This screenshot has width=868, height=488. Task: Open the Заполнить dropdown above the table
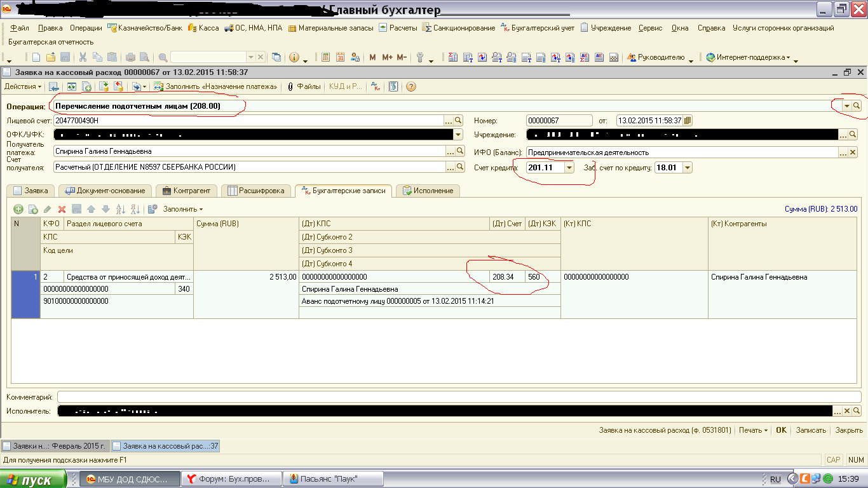[182, 209]
